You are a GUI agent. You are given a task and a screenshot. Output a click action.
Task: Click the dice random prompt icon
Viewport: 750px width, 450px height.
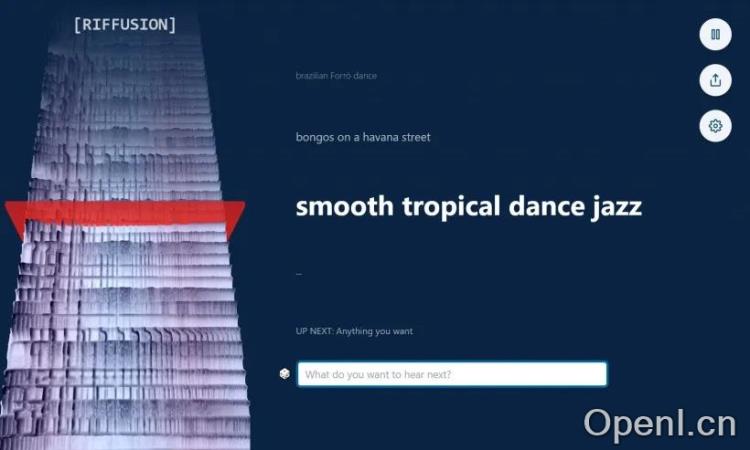(285, 374)
